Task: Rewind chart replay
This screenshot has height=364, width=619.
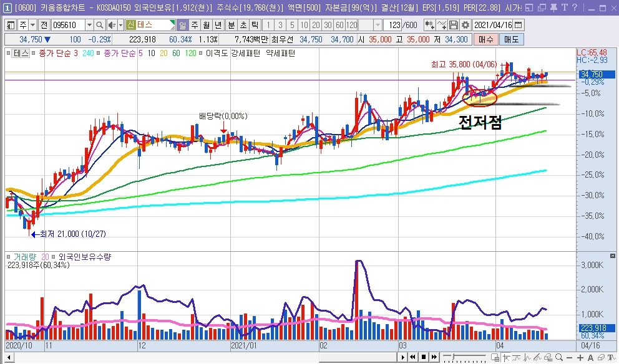Action: [413, 357]
